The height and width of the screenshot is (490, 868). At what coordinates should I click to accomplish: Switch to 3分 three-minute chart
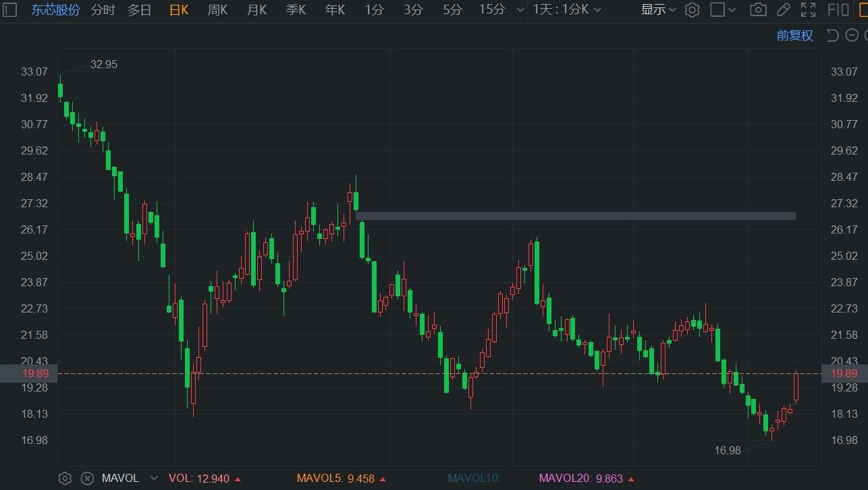coord(413,9)
